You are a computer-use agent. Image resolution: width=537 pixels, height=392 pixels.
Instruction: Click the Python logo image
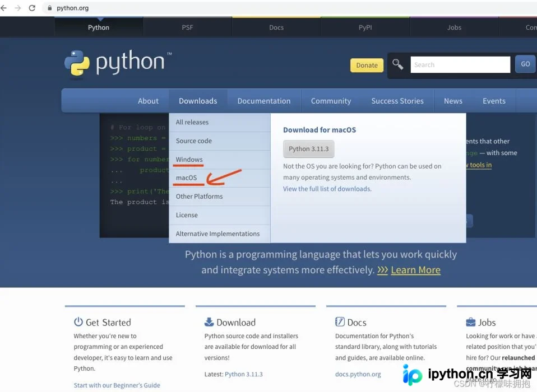click(118, 63)
